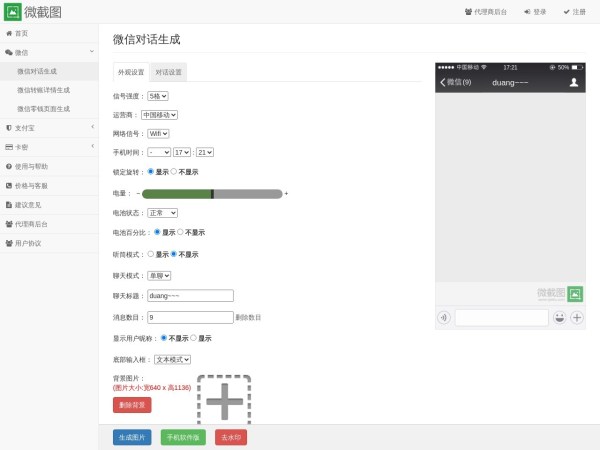
Task: Tap the contact profile icon in phone preview
Action: click(x=573, y=82)
